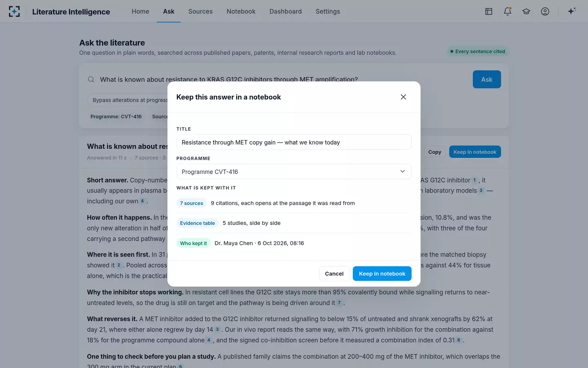Viewport: 588px width, 368px height.
Task: Open the Dashboard tab
Action: tap(285, 11)
